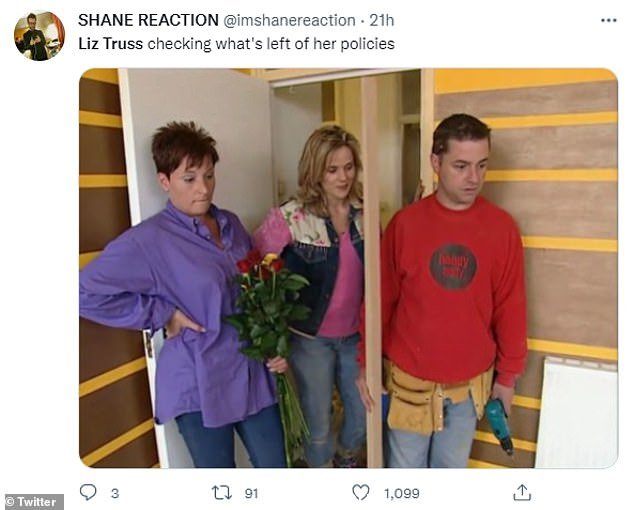634x510 pixels.
Task: Open the @imshanereaction handle link
Action: (x=290, y=20)
